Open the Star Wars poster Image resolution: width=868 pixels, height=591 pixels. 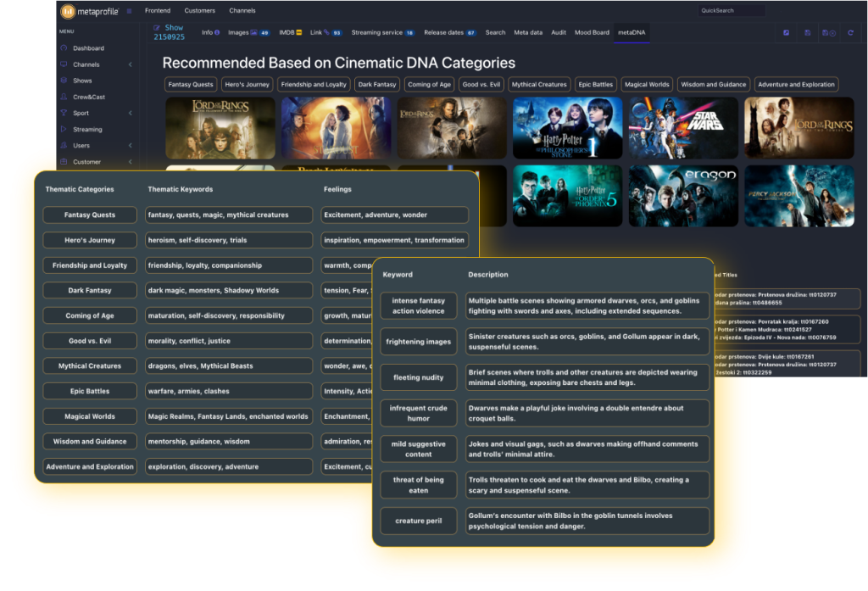point(683,129)
